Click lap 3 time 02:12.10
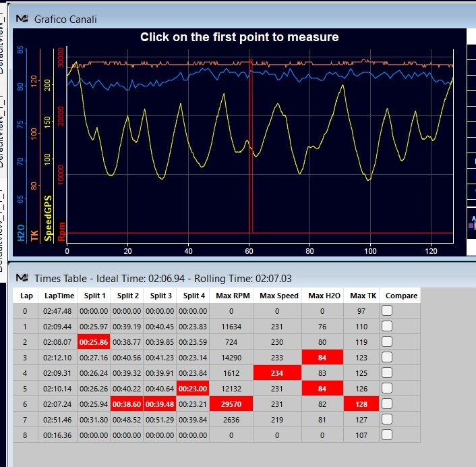The width and height of the screenshot is (476, 467). [57, 358]
